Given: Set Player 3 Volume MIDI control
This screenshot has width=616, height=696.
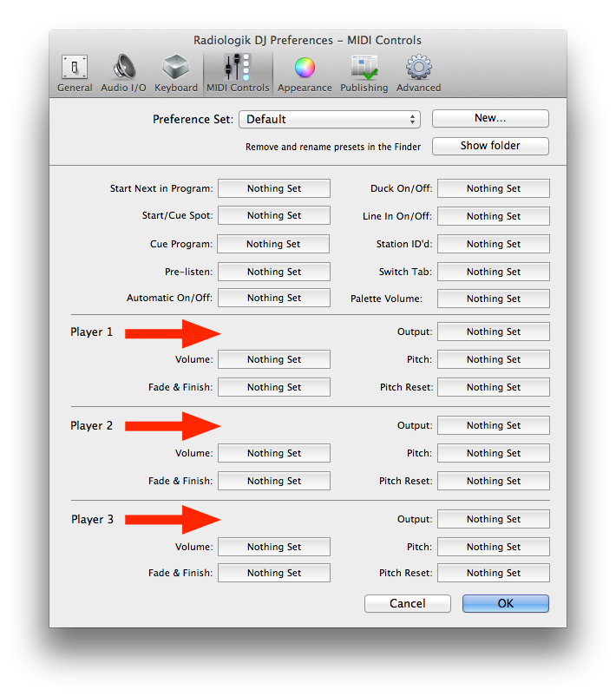Looking at the screenshot, I should click(x=274, y=547).
